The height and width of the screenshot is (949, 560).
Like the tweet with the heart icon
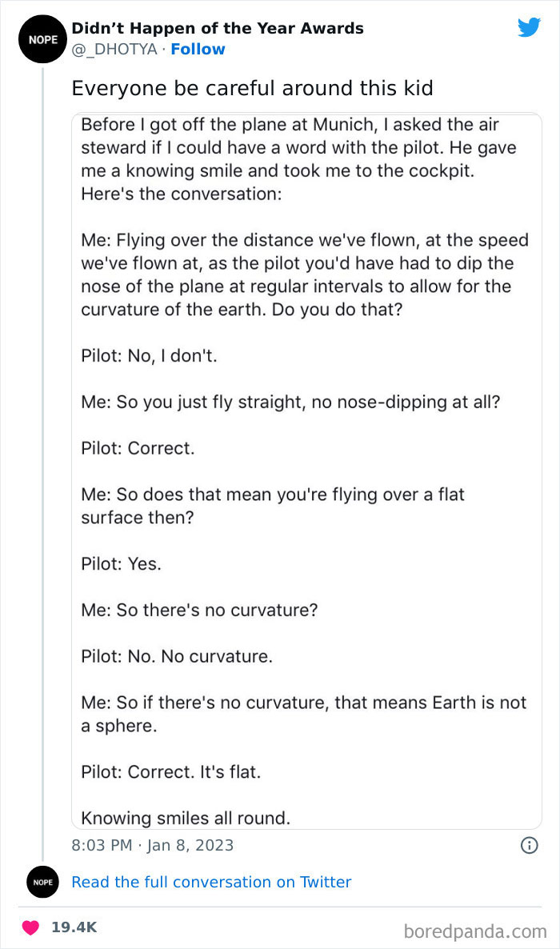click(x=31, y=927)
